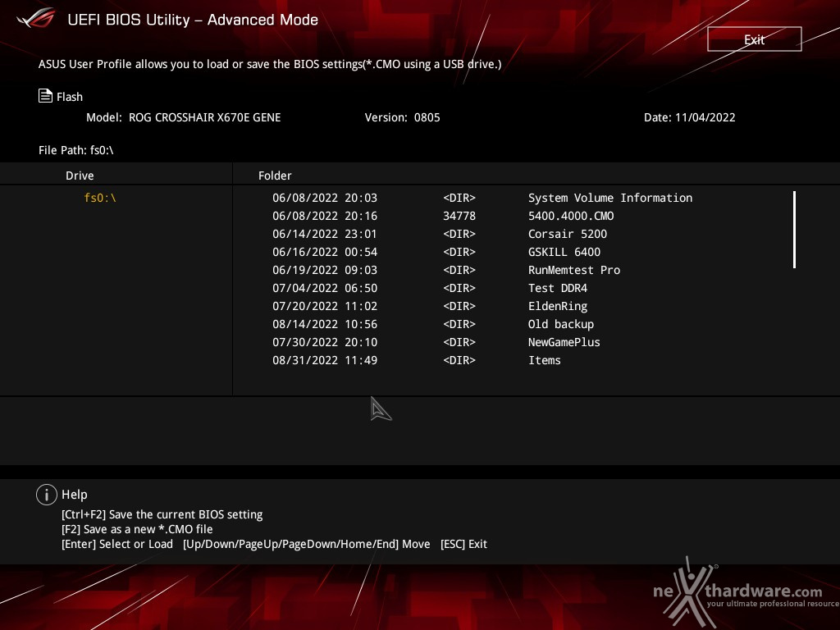Click the Exit button

click(x=755, y=39)
